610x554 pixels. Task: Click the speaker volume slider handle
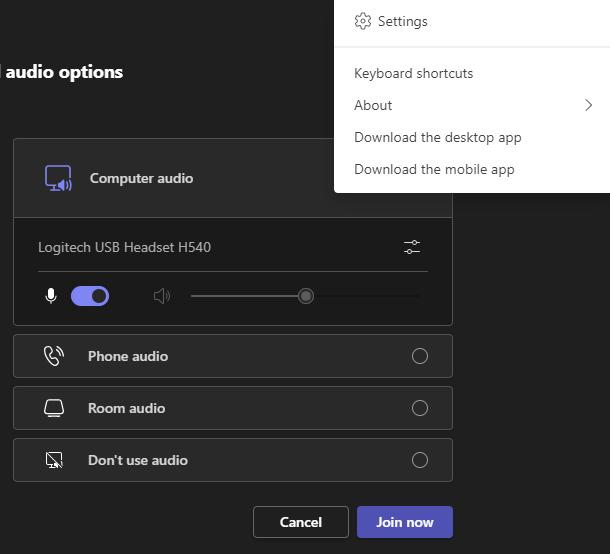click(x=306, y=296)
